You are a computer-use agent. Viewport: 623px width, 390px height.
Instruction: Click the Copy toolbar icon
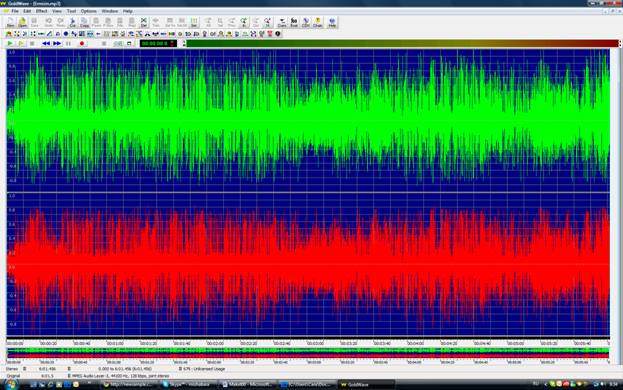(84, 22)
